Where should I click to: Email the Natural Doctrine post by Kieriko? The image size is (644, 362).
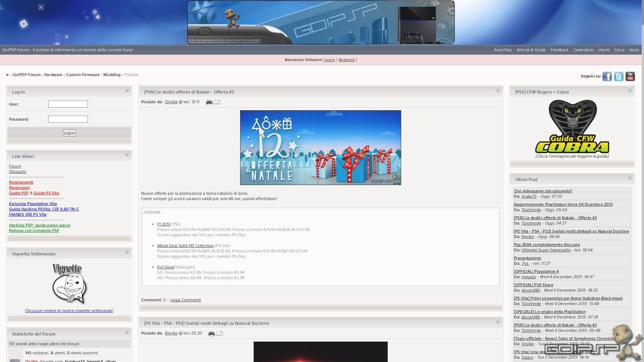219,334
